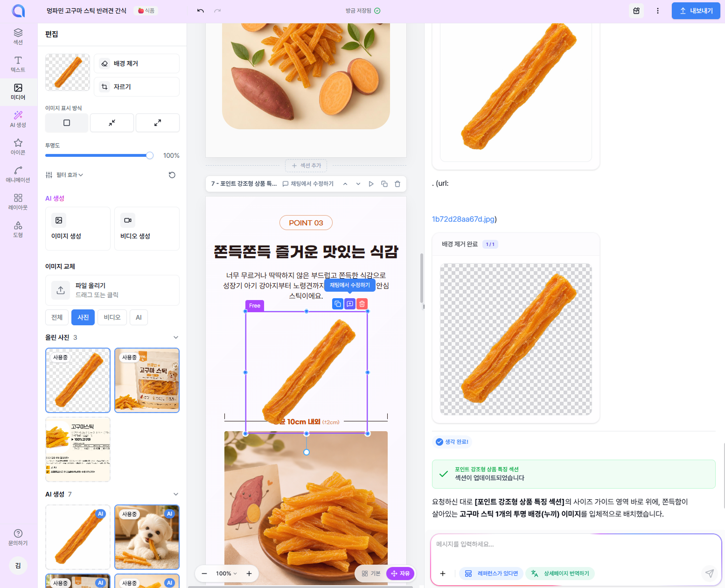Image resolution: width=725 pixels, height=588 pixels.
Task: Click the 내보내기 export button
Action: coord(696,11)
